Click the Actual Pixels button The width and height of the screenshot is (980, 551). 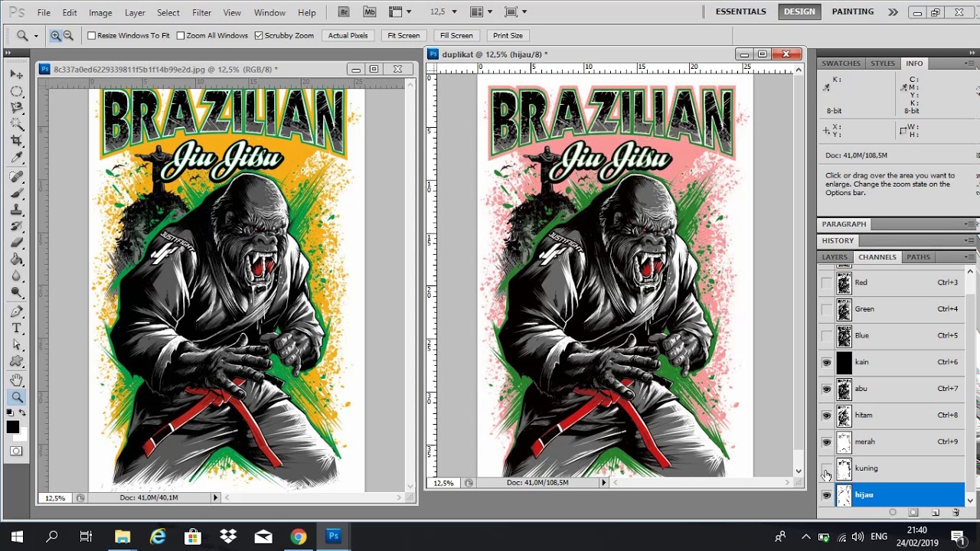(x=348, y=36)
